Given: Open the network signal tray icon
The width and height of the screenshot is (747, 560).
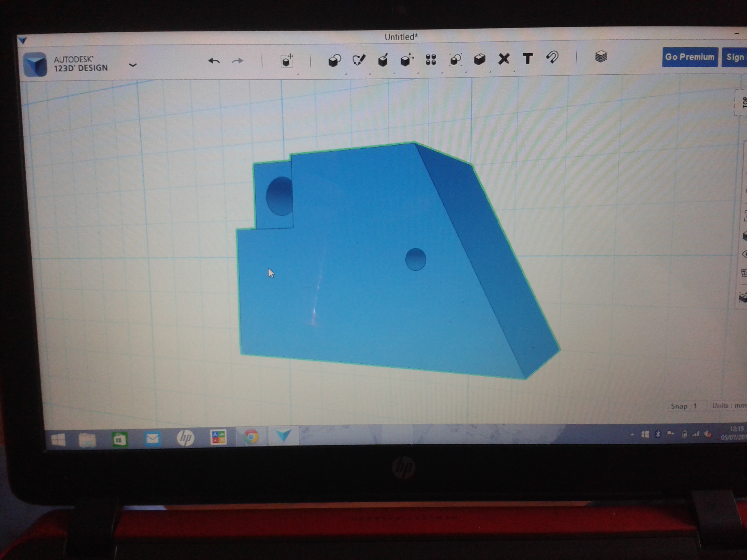Looking at the screenshot, I should tap(696, 434).
